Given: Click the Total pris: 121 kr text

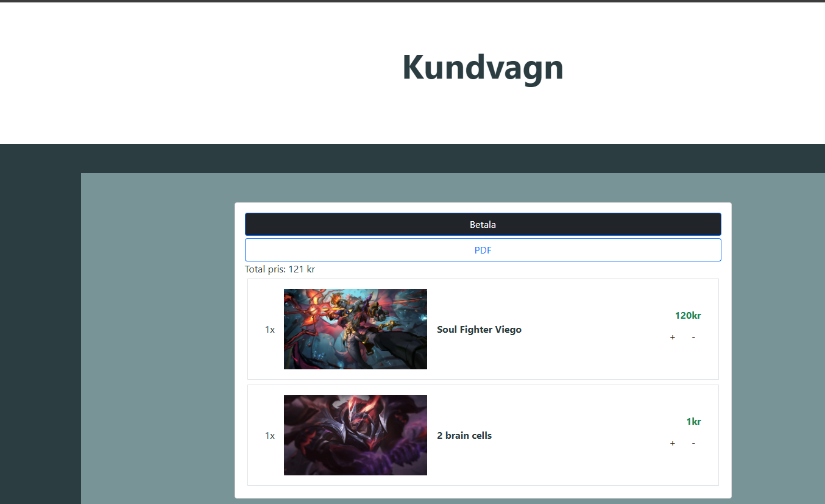Looking at the screenshot, I should tap(280, 269).
